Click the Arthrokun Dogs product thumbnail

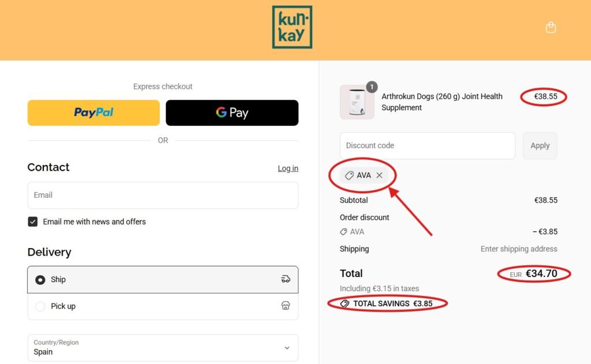[x=357, y=102]
